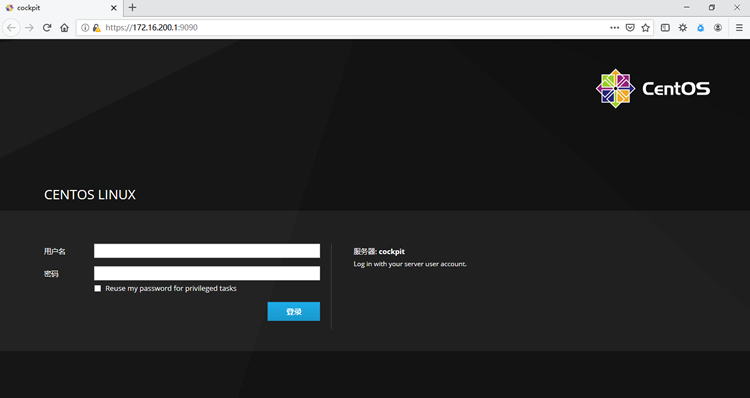
Task: Click the '服务器: cockpit' server text
Action: click(379, 252)
